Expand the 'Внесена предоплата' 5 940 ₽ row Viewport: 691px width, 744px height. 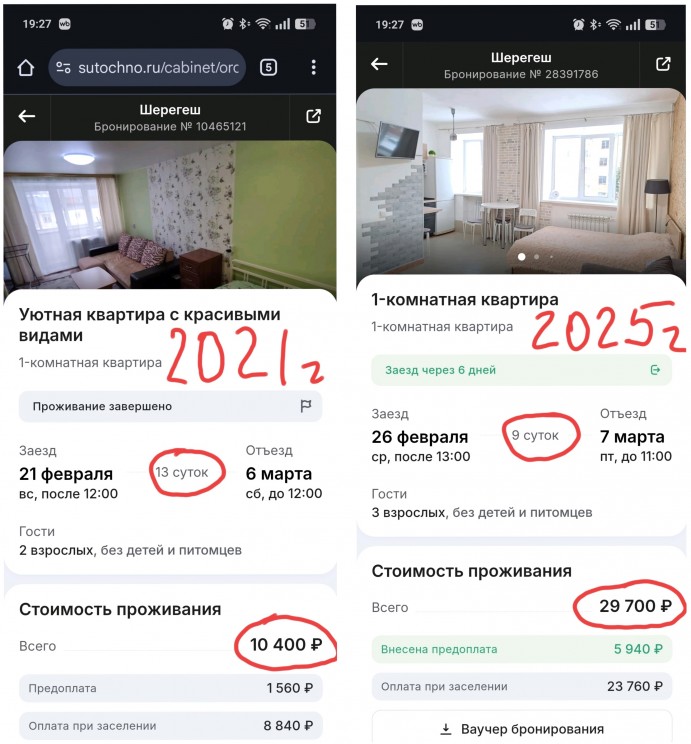click(522, 649)
